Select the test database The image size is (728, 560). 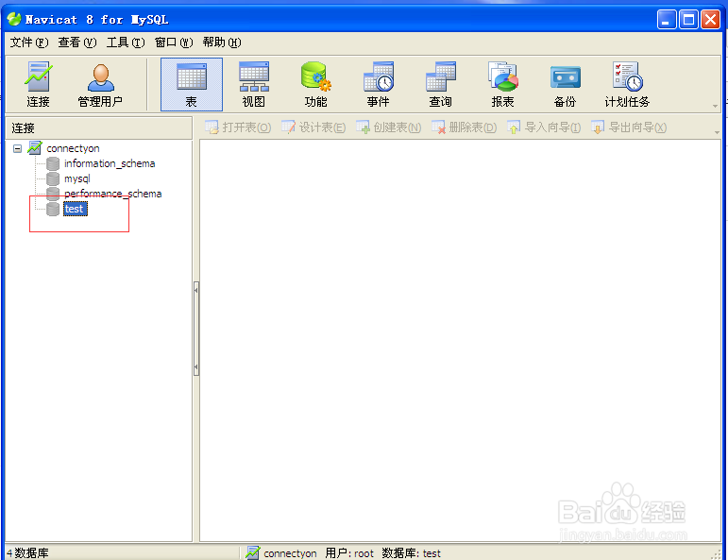[x=75, y=209]
